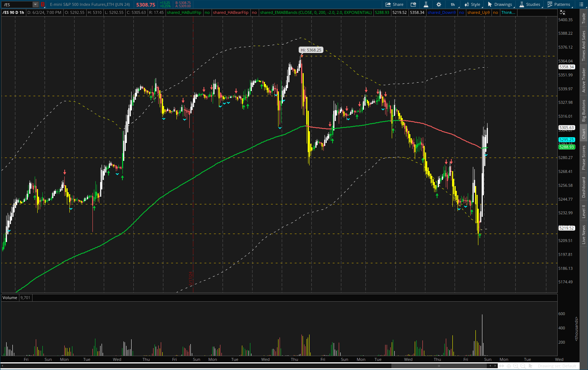Click the shared_Down9 study label
Screen dimensions: 588x370
pos(441,12)
